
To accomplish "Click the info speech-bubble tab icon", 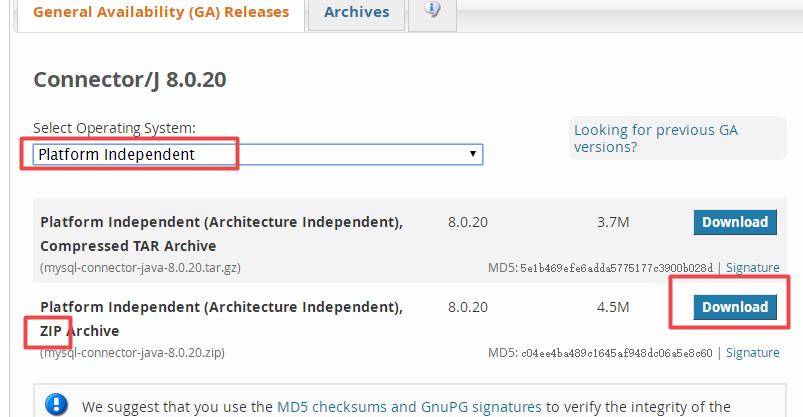I will pos(432,10).
